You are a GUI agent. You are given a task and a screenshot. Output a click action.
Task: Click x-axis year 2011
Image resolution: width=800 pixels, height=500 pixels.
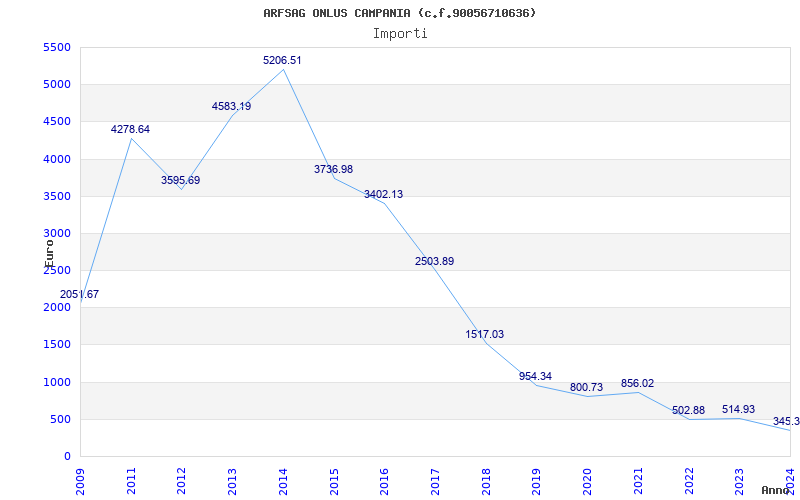coord(131,482)
